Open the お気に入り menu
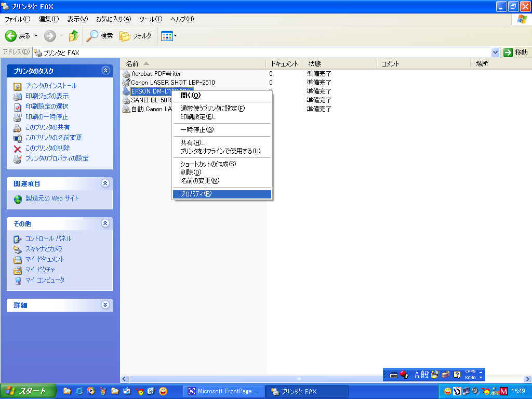This screenshot has width=532, height=399. pyautogui.click(x=113, y=19)
